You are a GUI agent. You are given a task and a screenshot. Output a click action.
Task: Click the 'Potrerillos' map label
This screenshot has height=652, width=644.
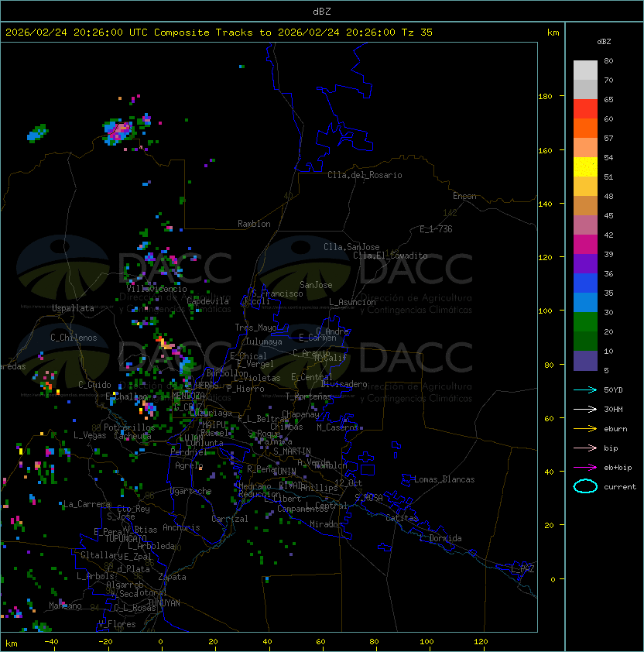point(129,427)
